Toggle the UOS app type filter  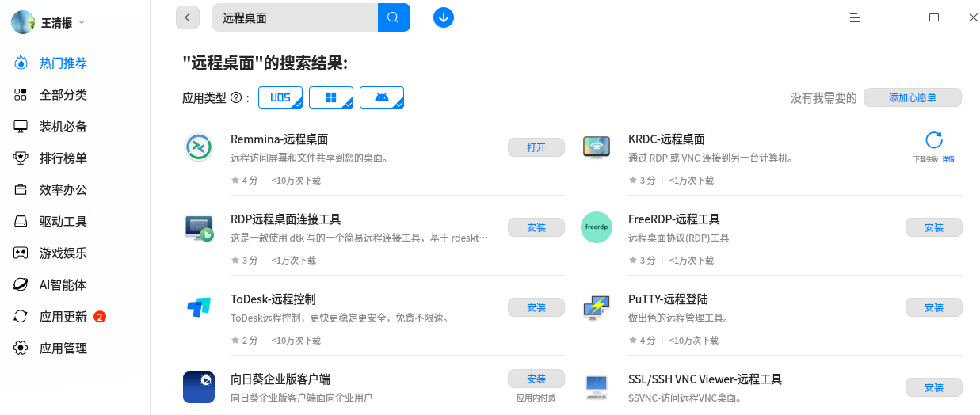[x=280, y=97]
